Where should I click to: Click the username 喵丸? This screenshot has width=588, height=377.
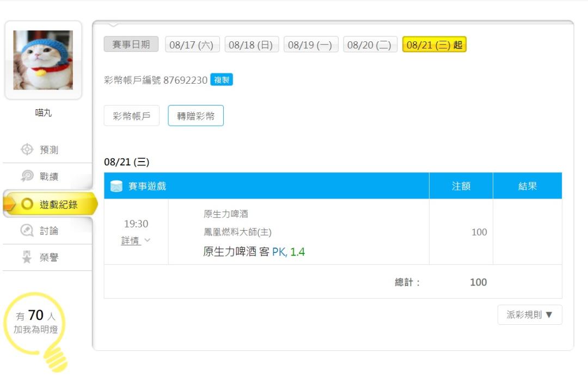click(x=43, y=113)
